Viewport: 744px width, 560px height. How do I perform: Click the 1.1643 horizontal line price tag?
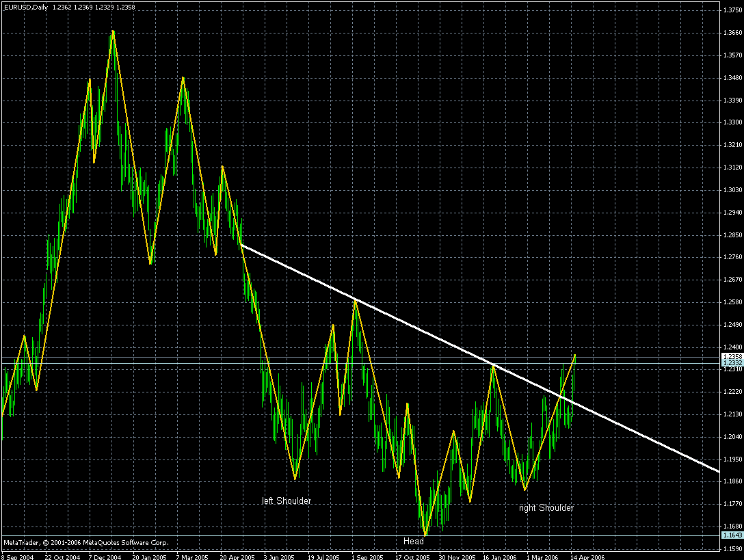tap(732, 535)
